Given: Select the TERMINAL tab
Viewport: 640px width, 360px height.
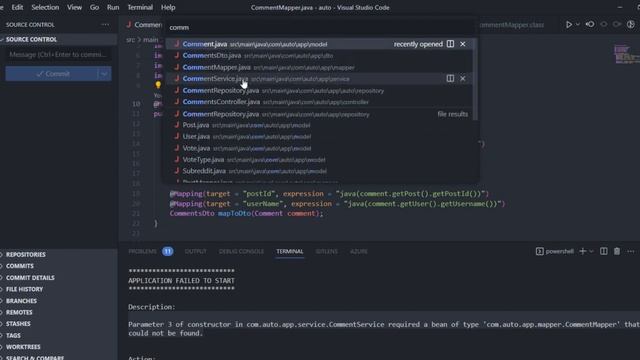Looking at the screenshot, I should point(289,251).
